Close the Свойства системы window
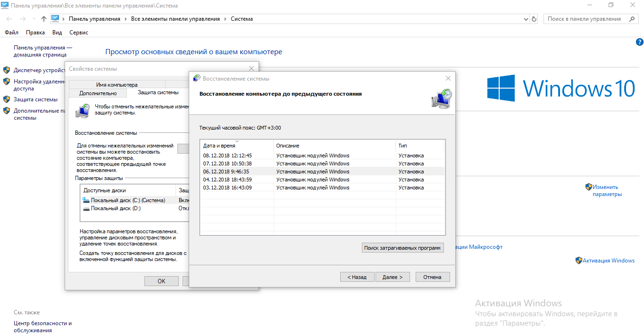Viewport: 644px width, 336px height. (251, 68)
